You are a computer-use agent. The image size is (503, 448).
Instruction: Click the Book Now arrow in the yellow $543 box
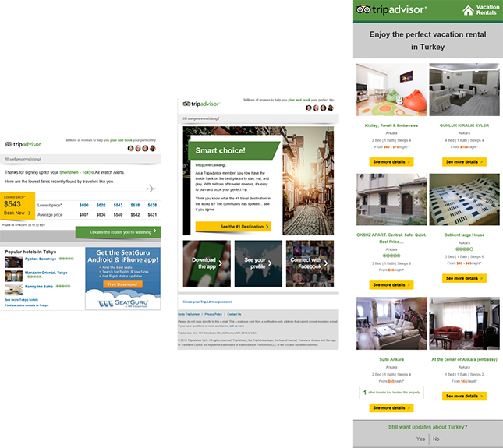[30, 213]
